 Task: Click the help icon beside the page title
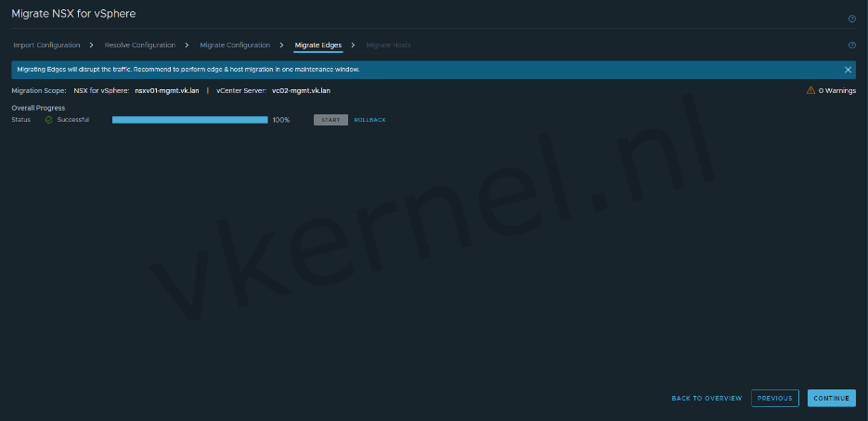(851, 19)
